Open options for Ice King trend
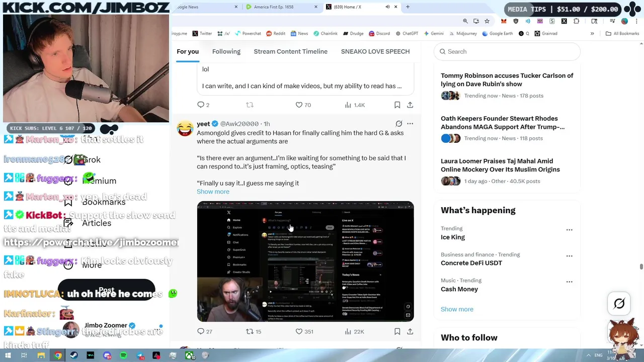This screenshot has height=362, width=644. [569, 230]
